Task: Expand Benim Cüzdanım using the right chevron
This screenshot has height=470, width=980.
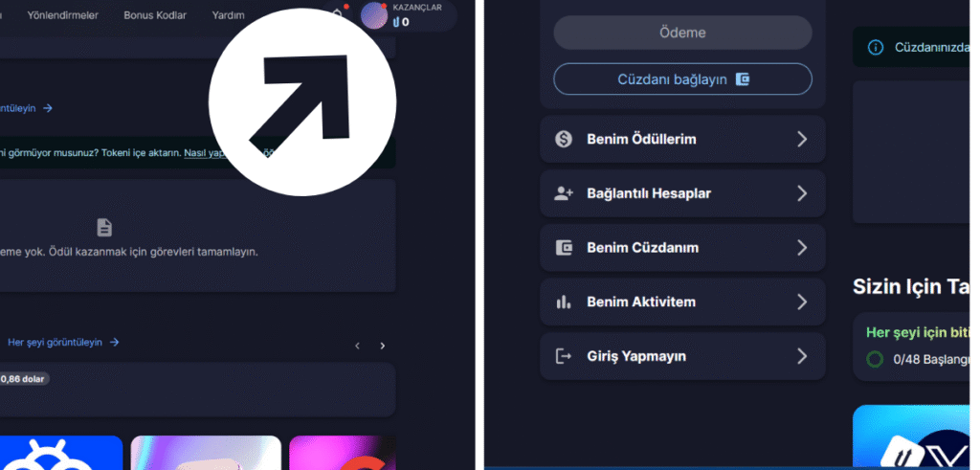Action: 802,248
